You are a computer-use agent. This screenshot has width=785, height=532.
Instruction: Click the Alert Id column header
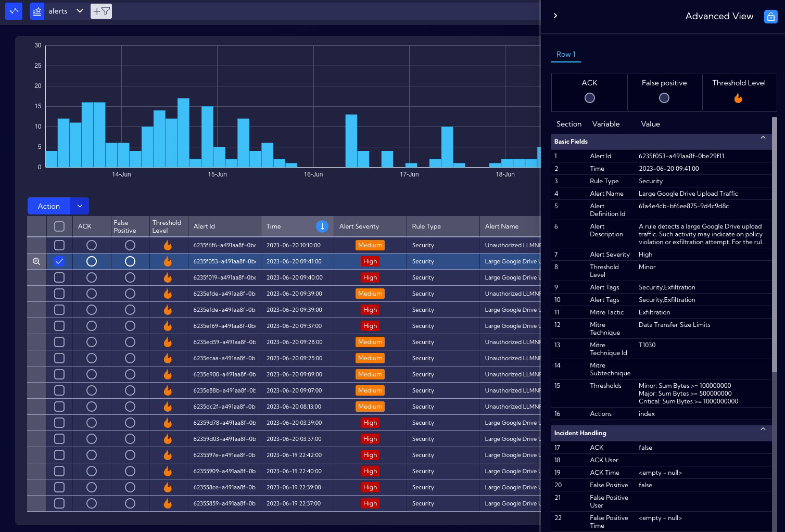224,226
